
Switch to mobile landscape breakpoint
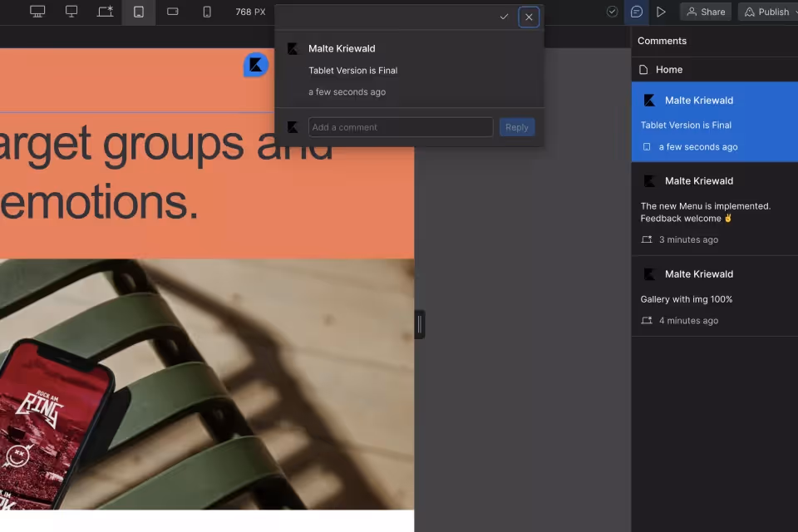tap(173, 12)
